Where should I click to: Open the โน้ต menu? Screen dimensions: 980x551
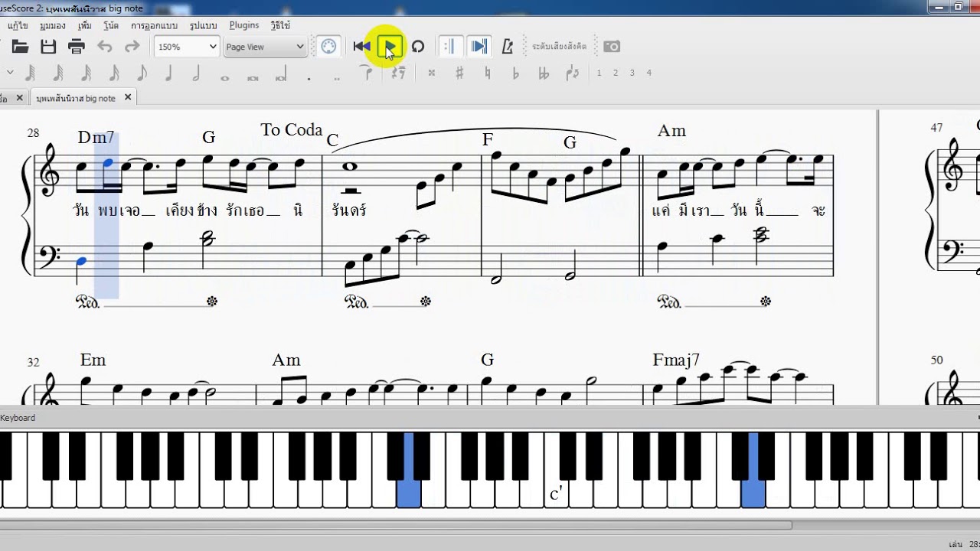(112, 25)
